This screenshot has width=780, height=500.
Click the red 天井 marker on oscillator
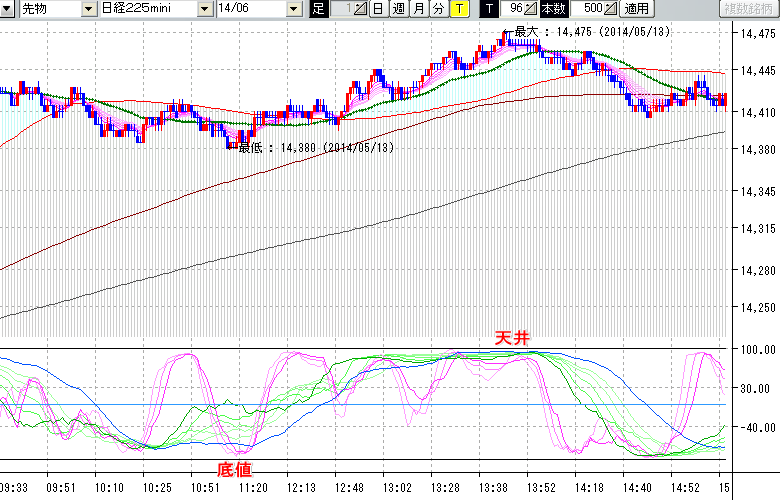pyautogui.click(x=510, y=339)
